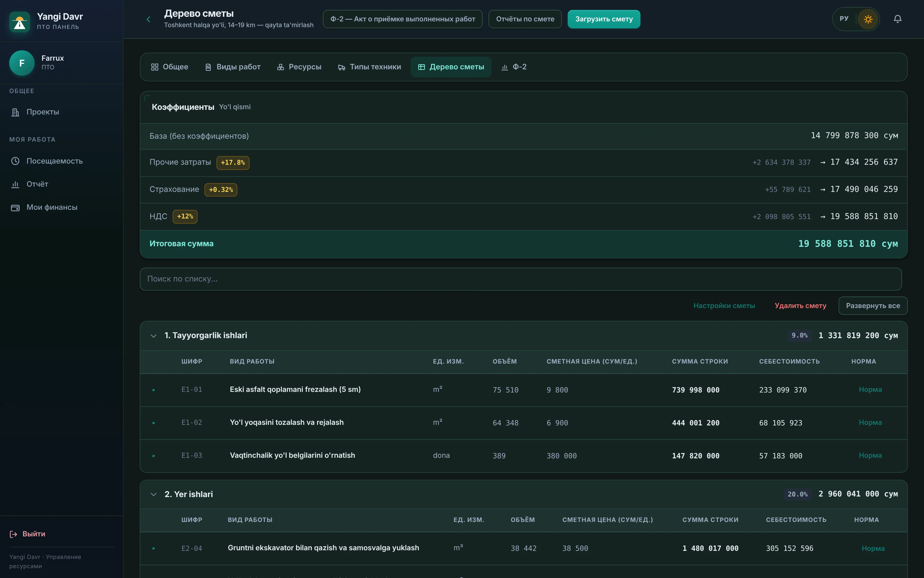Open the Типы техники tab
This screenshot has width=924, height=578.
tap(370, 67)
